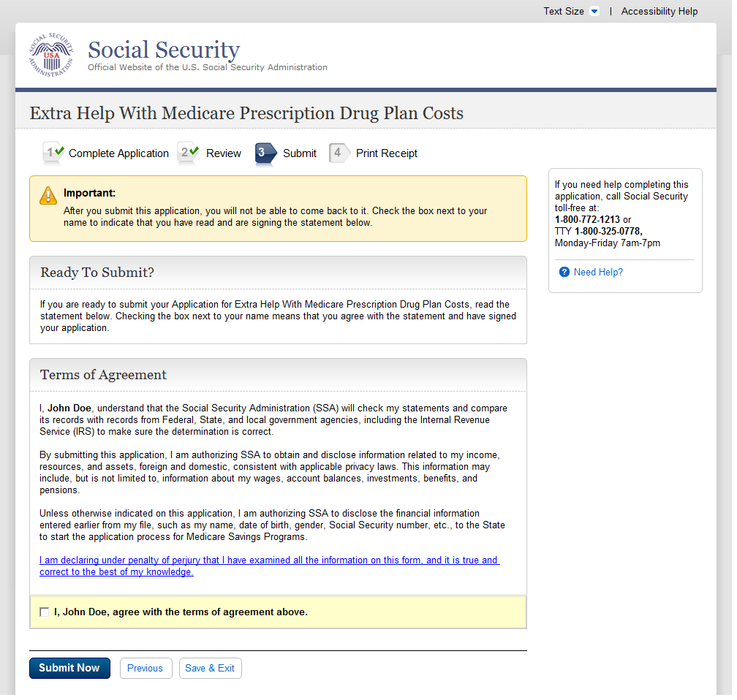Click the step 2 Review checkmark icon
Screen dimensions: 737x700
189,153
